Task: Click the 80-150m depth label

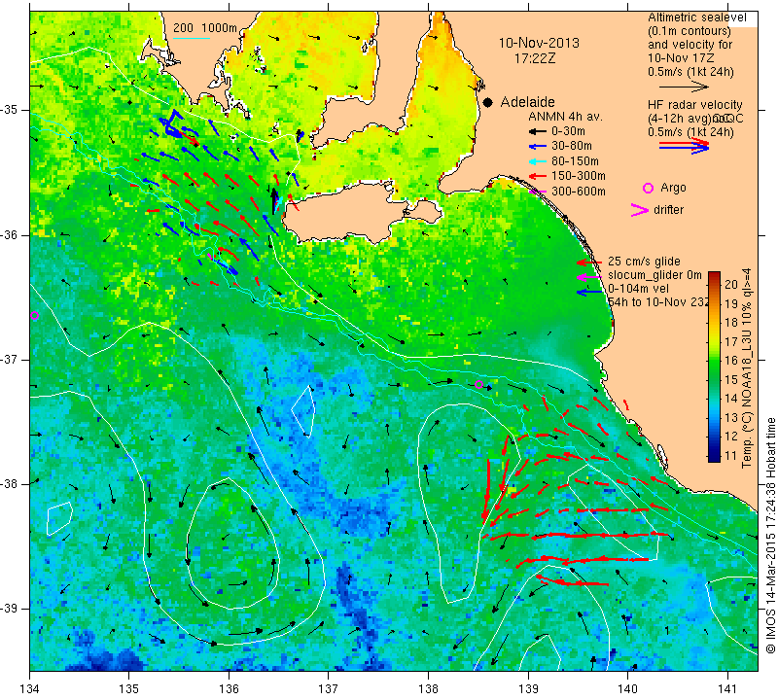Action: (x=575, y=161)
